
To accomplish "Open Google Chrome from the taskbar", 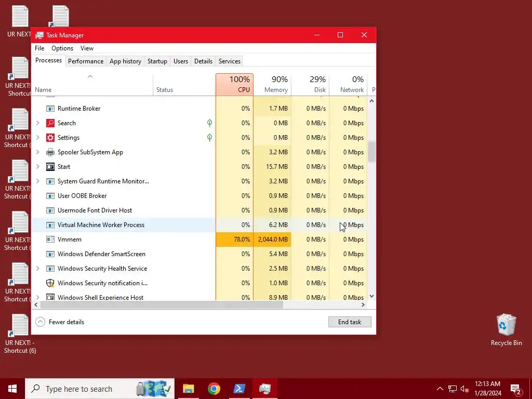I will [x=214, y=389].
